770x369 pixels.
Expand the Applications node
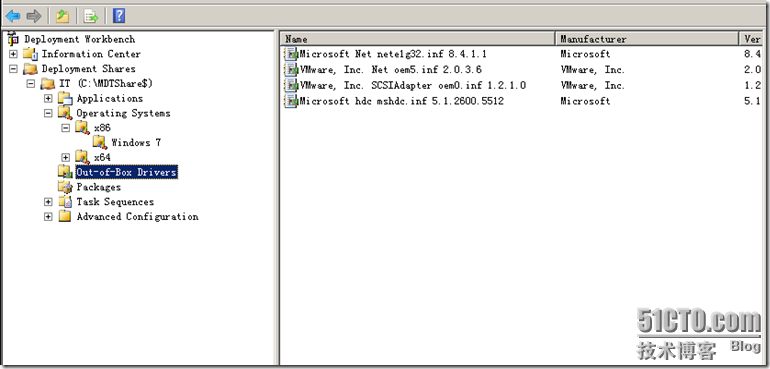coord(48,98)
